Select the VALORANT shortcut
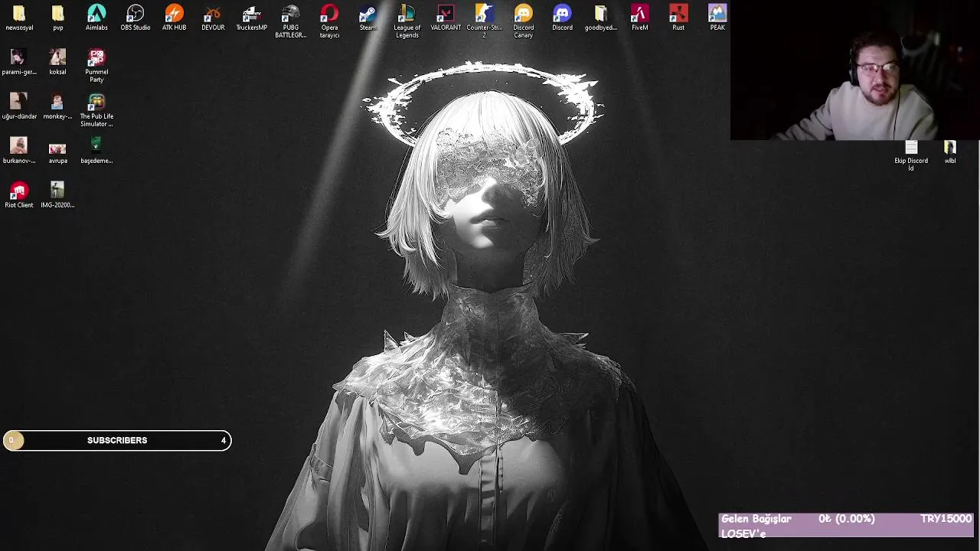980x551 pixels. coord(446,18)
